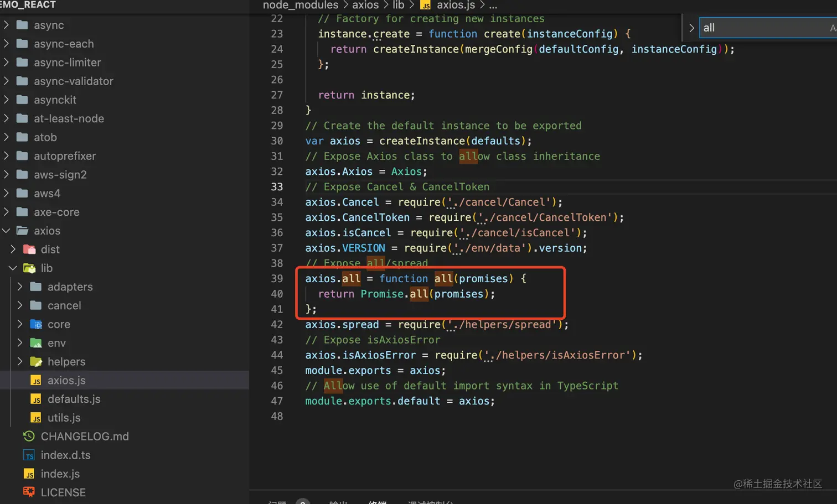This screenshot has width=837, height=504.
Task: Click "return instance;" on line 27
Action: click(x=366, y=95)
